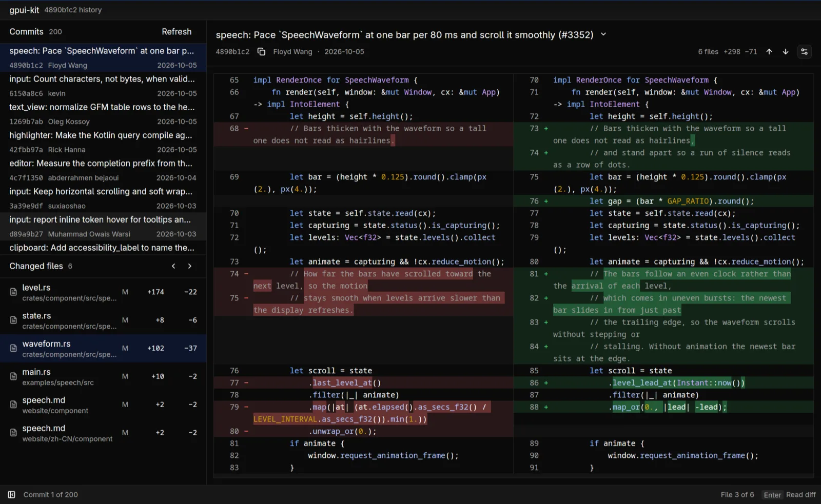
Task: Click the '6 files' summary text
Action: (x=708, y=52)
